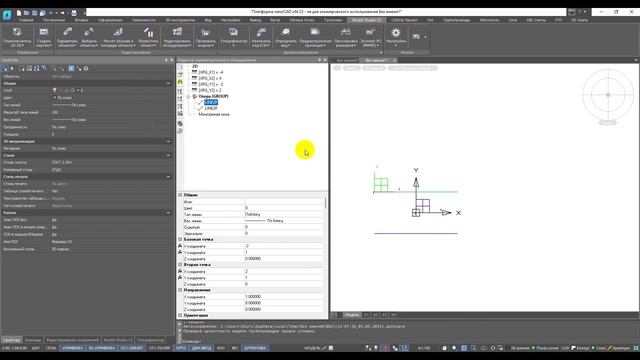This screenshot has width=640, height=360.
Task: Switch to the Модель layout tab
Action: point(351,315)
